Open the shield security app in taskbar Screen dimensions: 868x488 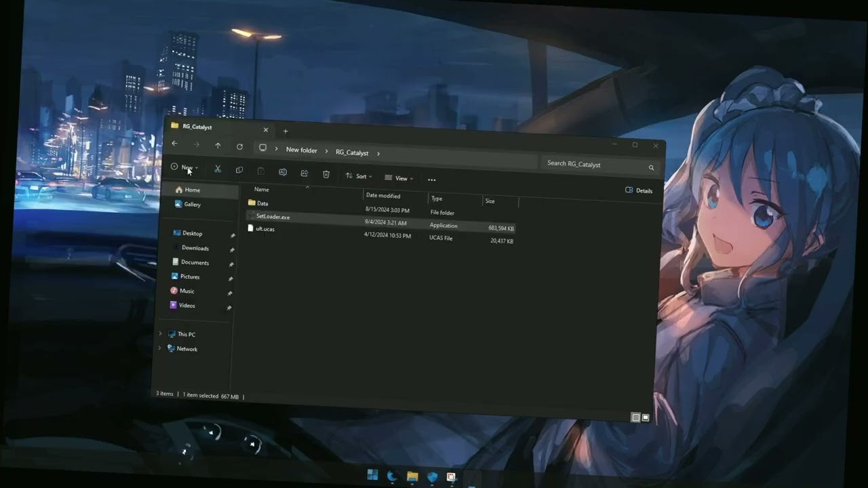tap(432, 477)
